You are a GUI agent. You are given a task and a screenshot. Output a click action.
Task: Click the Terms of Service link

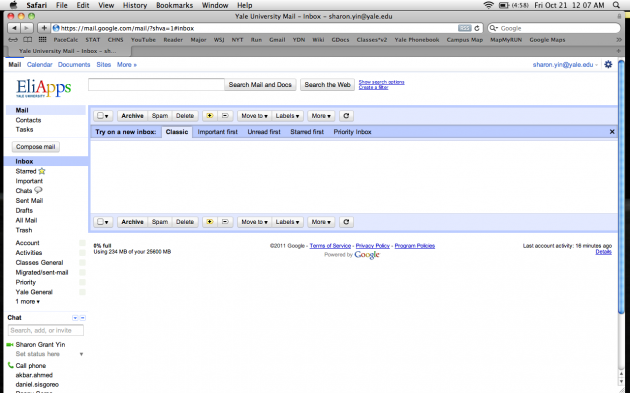point(330,246)
